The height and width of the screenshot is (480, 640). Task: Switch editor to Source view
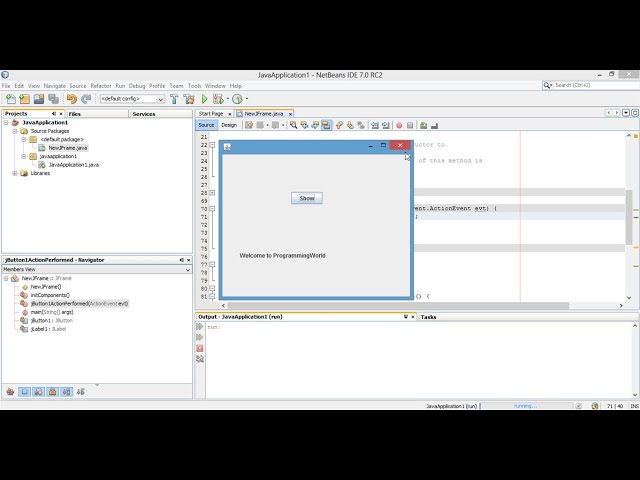tap(206, 125)
